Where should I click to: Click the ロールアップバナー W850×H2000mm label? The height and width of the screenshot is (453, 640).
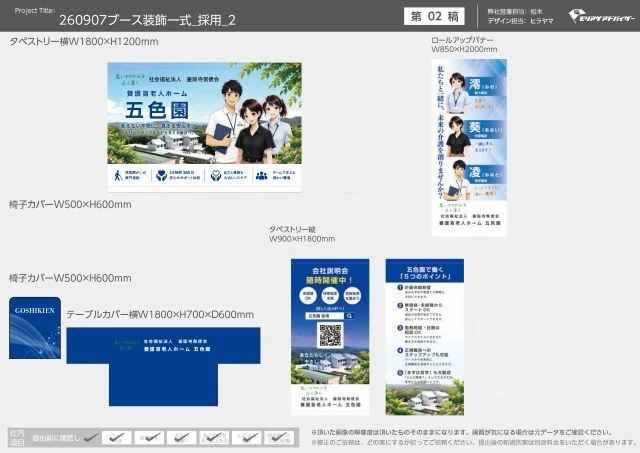click(x=464, y=44)
